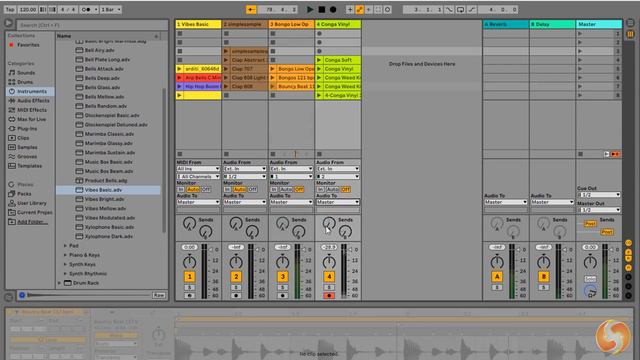Launch the Clap 707 clip

click(x=226, y=69)
